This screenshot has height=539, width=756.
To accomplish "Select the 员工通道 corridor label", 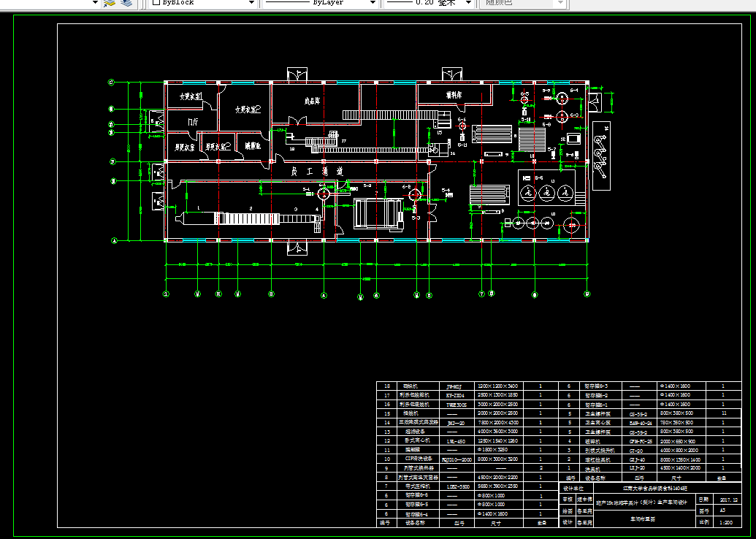I will (x=317, y=171).
